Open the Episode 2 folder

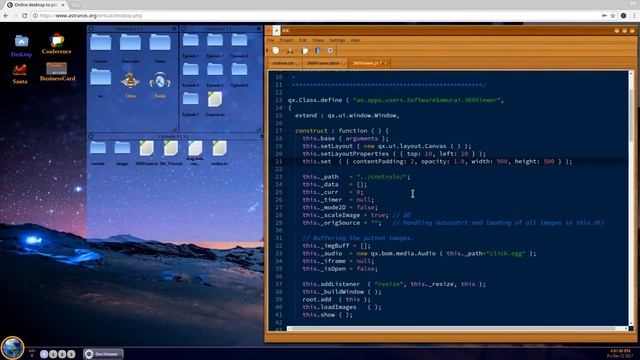click(215, 40)
